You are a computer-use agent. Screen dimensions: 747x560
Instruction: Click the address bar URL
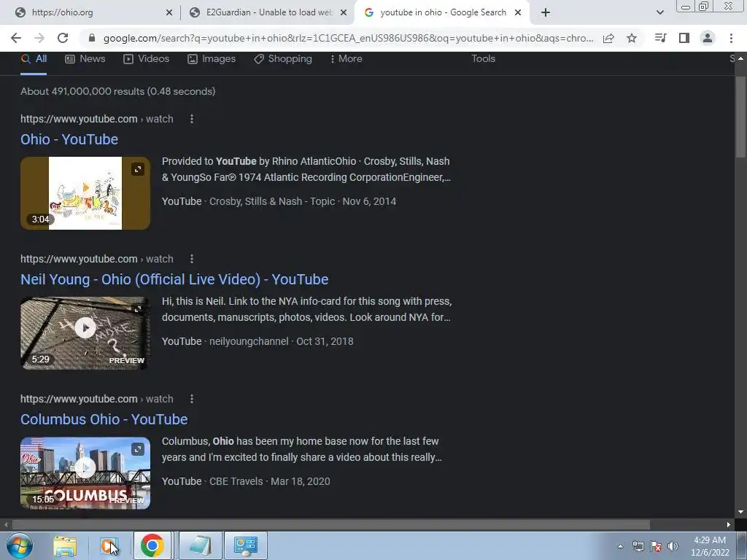click(348, 38)
